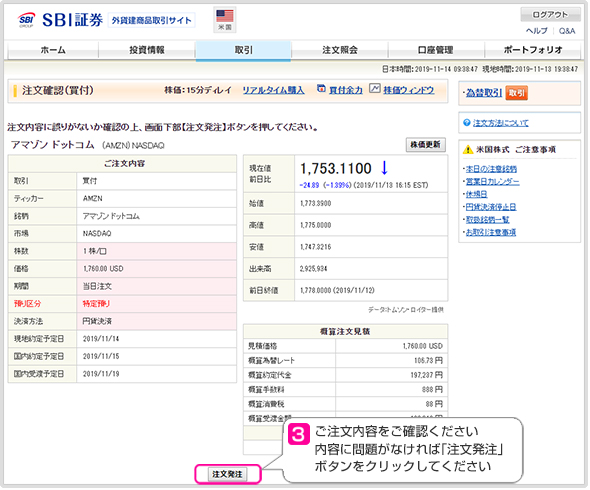Open the 口座管理 tab
Screen dimensions: 590x490
coord(435,50)
